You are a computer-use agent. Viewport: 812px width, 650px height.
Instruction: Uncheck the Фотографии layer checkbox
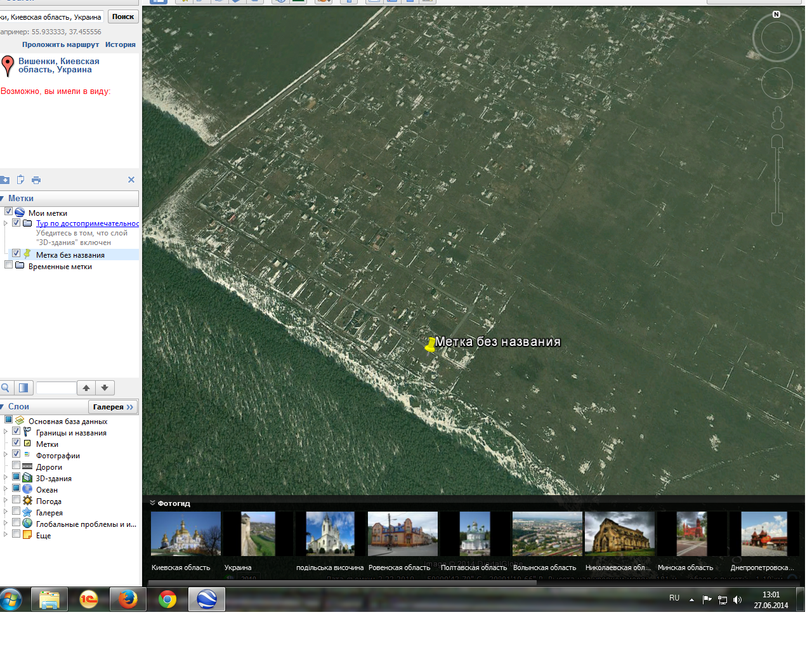16,454
